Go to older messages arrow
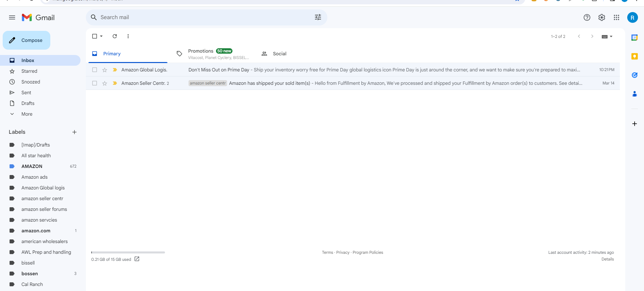The height and width of the screenshot is (291, 644). [592, 36]
